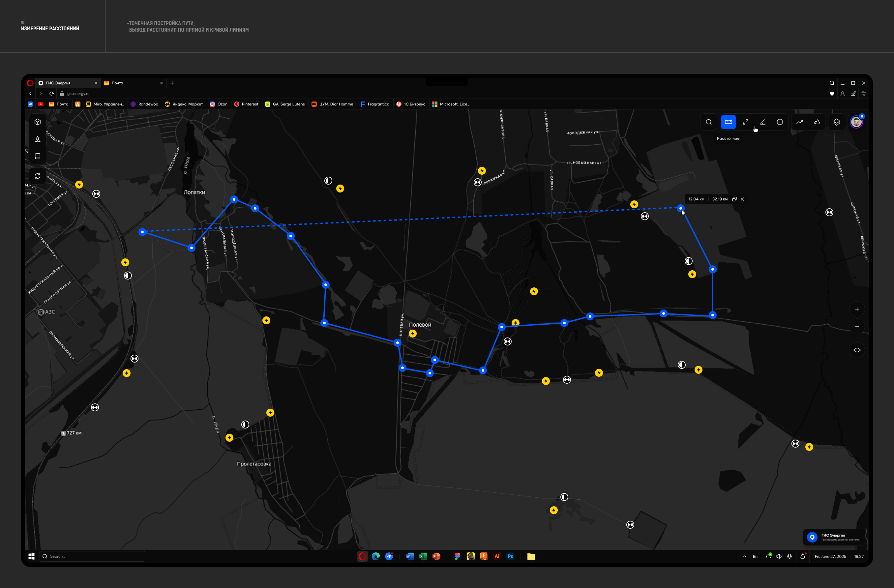The width and height of the screenshot is (894, 588).
Task: Click the Windows taskbar Search field
Action: pyautogui.click(x=94, y=556)
